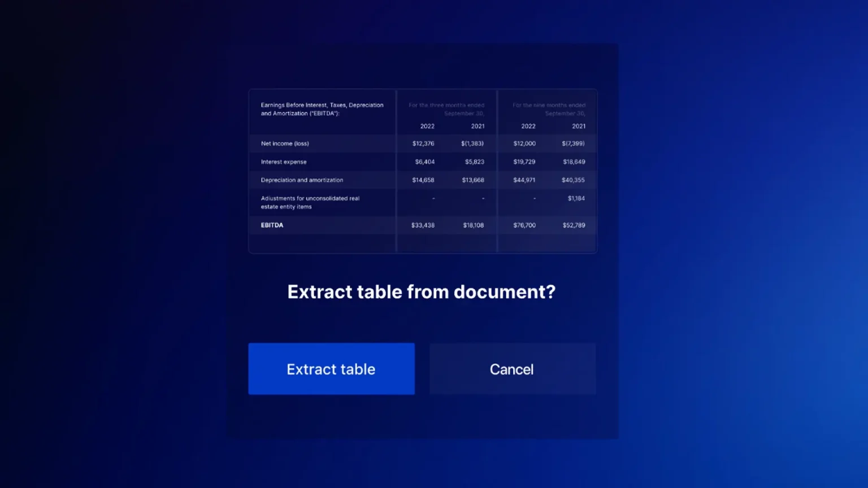The width and height of the screenshot is (868, 488).
Task: Click the 'Earnings Before Interest, Taxes' table header
Action: (322, 109)
